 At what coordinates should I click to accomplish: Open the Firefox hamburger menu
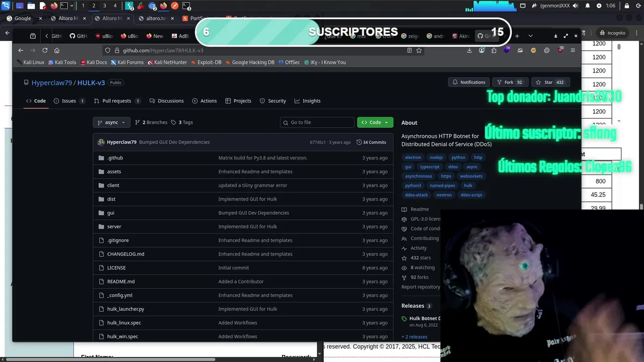[573, 50]
